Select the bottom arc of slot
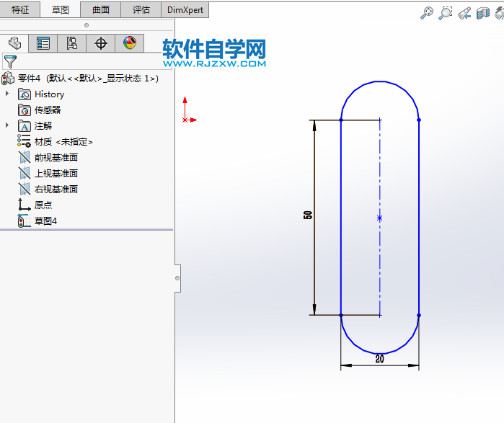The image size is (504, 423). (x=380, y=353)
